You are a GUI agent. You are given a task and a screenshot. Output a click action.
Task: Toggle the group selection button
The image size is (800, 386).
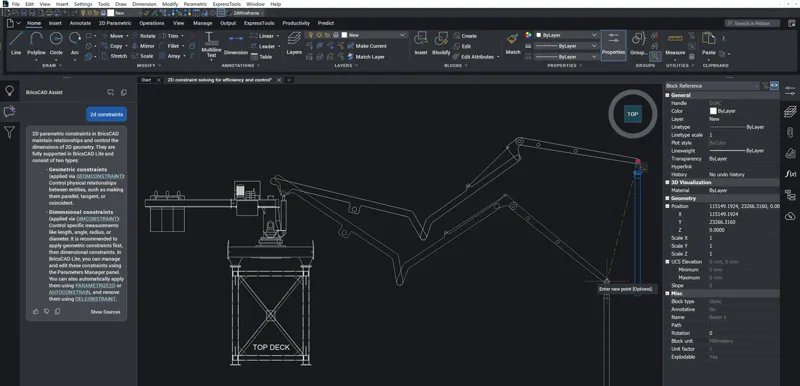pyautogui.click(x=655, y=56)
